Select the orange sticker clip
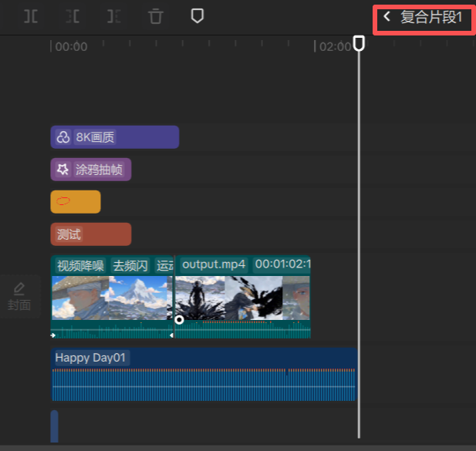The width and height of the screenshot is (476, 451). pos(76,202)
